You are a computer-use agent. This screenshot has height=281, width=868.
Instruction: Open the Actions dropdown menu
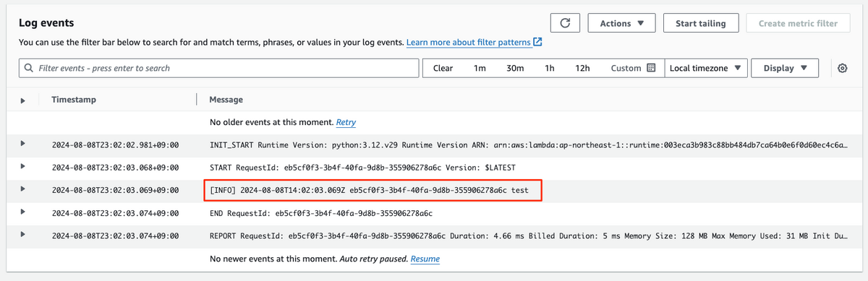tap(622, 23)
